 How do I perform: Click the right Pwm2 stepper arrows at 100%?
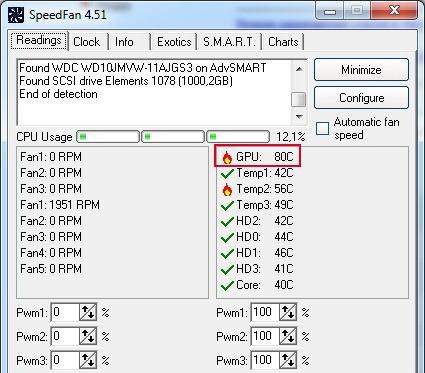288,336
